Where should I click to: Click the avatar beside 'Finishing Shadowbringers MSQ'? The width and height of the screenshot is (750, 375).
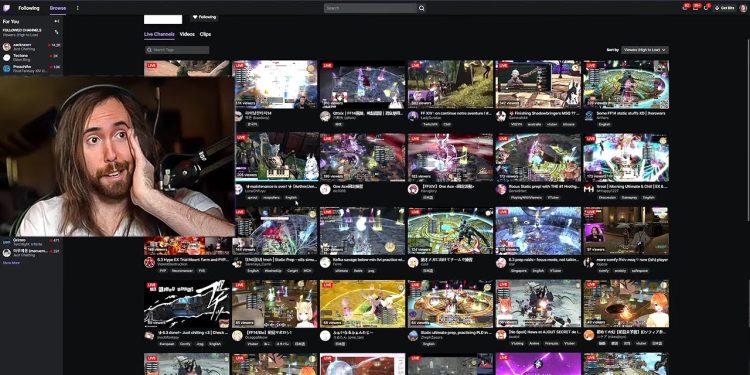click(501, 116)
